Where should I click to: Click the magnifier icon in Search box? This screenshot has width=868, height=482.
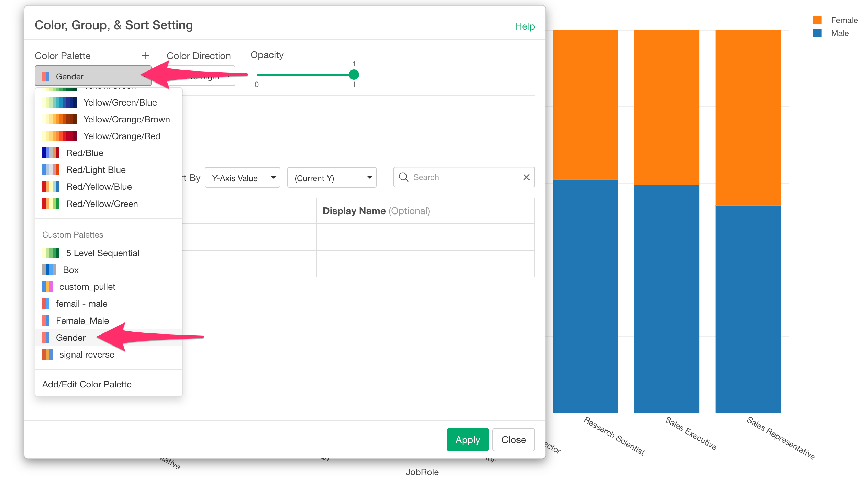click(403, 177)
